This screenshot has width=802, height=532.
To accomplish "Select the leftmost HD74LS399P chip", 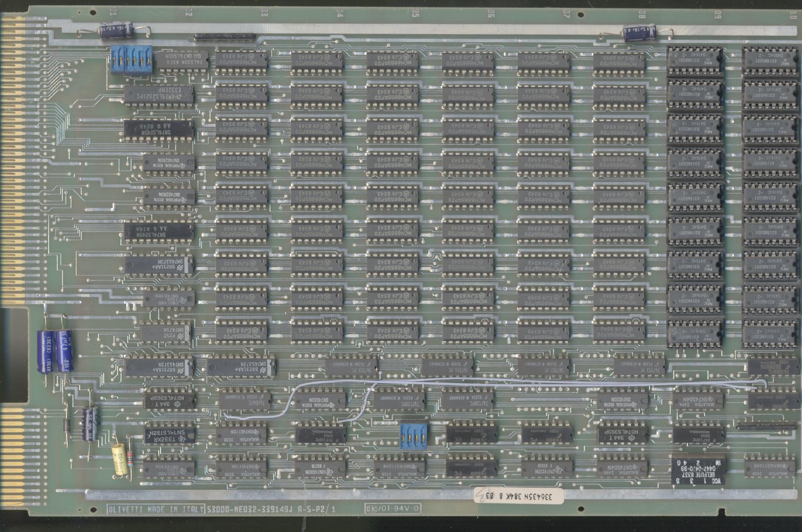I will [x=169, y=400].
